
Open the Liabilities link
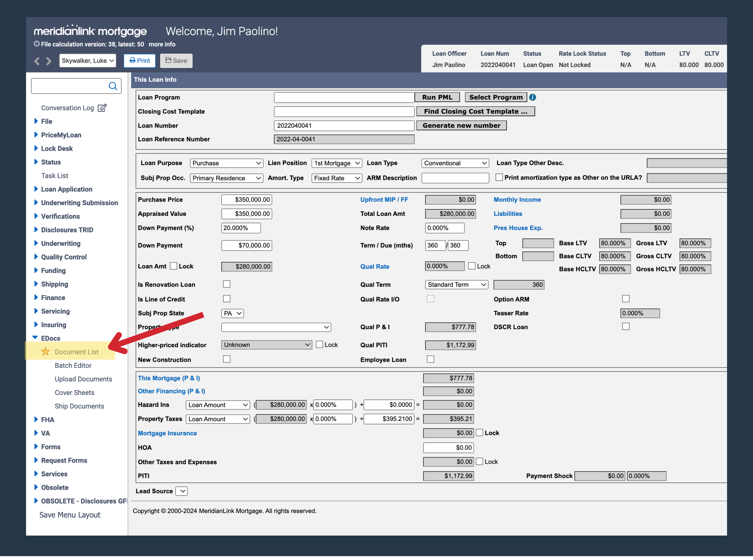(508, 214)
